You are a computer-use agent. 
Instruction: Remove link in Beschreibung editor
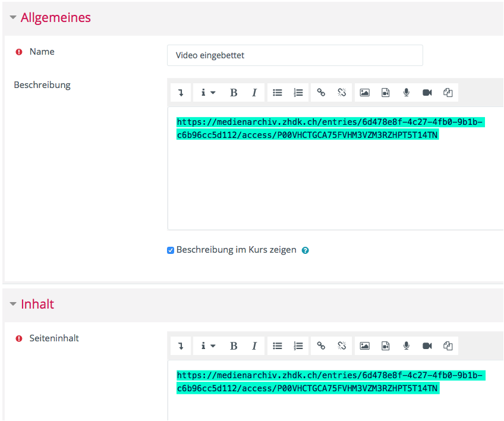coord(342,92)
